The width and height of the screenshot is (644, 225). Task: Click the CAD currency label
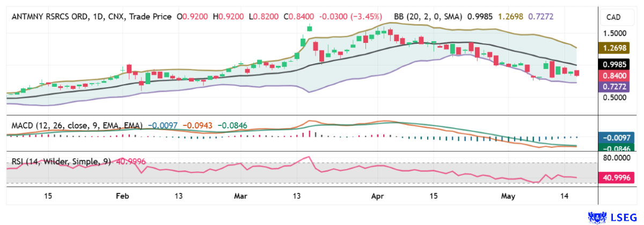click(x=613, y=18)
